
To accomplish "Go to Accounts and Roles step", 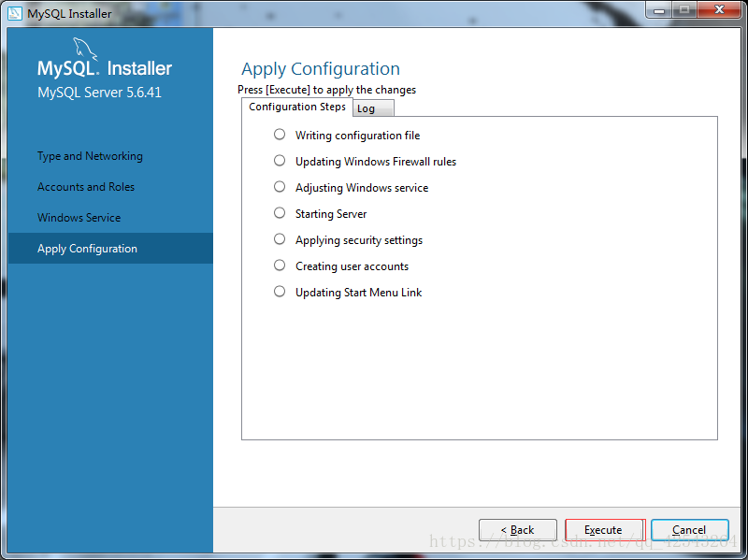I will click(86, 186).
